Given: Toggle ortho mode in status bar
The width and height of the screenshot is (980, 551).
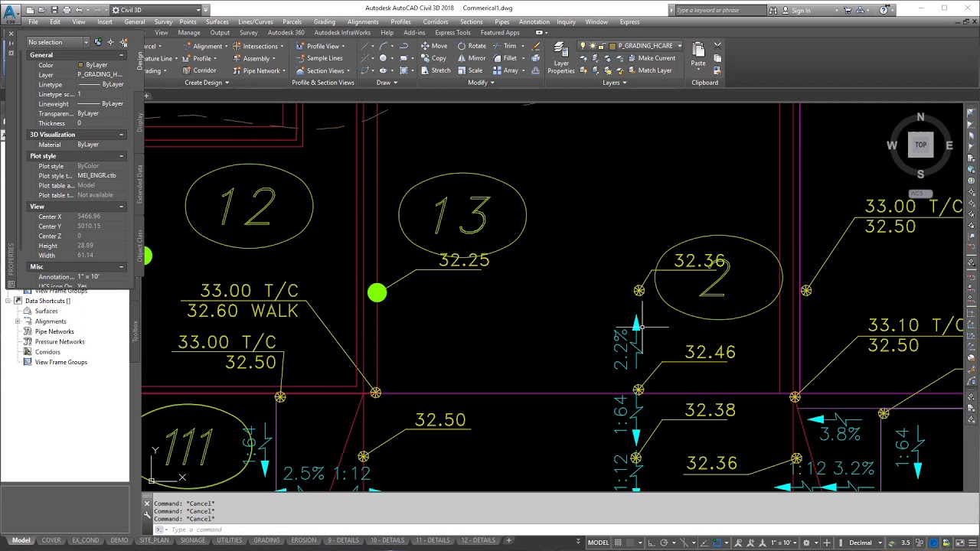Looking at the screenshot, I should click(x=652, y=543).
